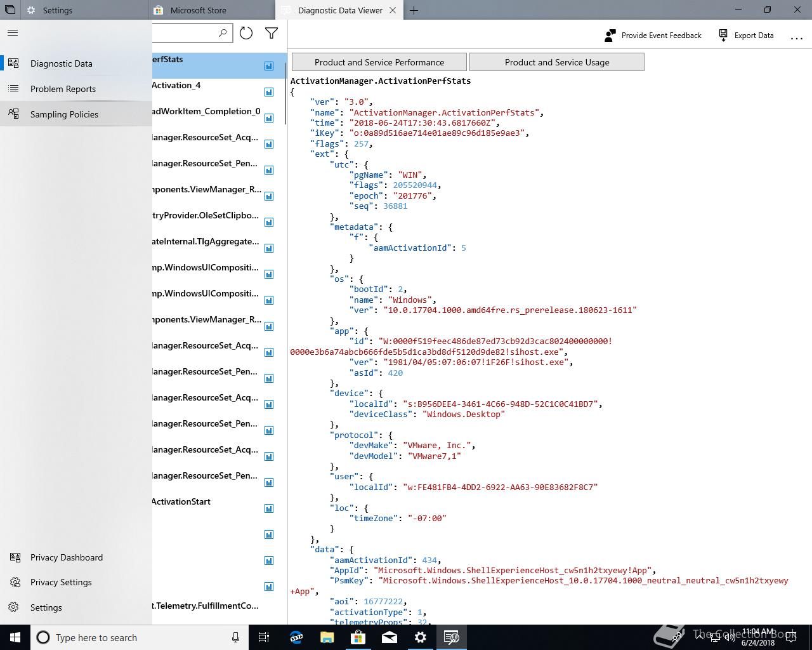Switch to the Settings tab

coord(84,10)
